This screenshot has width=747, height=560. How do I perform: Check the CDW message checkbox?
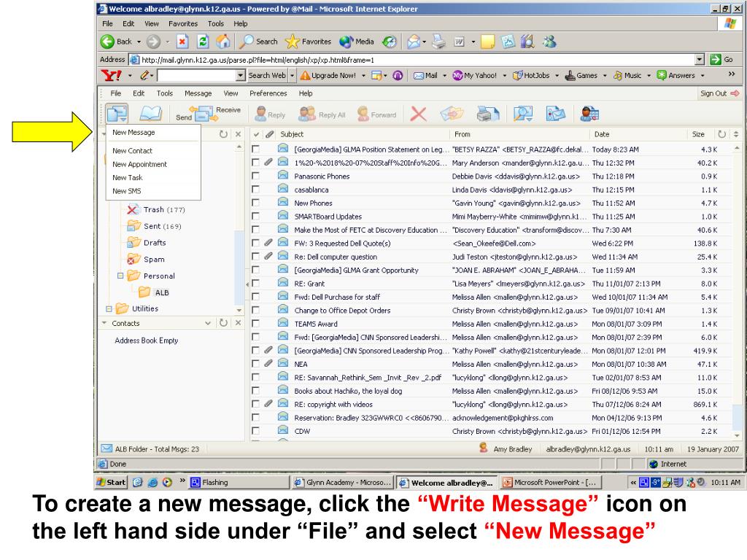(256, 431)
